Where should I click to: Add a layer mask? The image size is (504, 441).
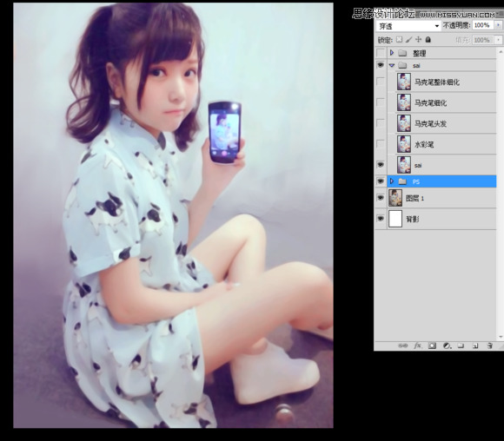[432, 346]
